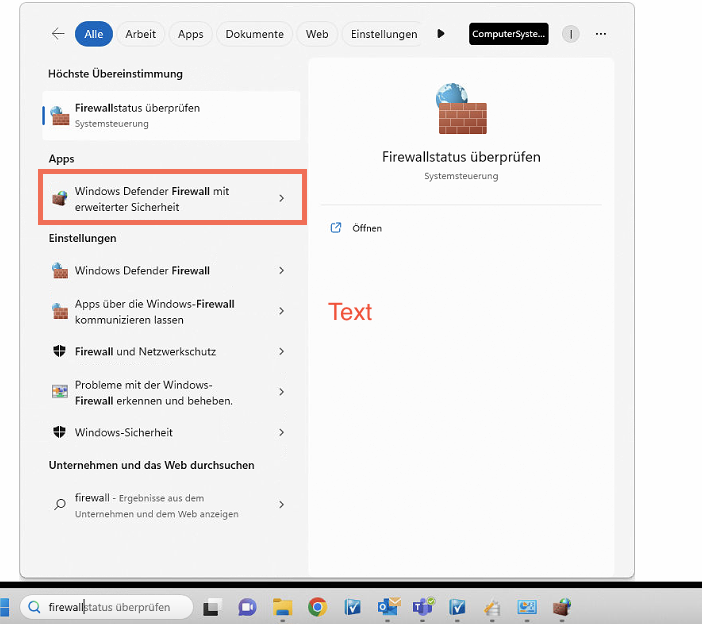
Task: Open Microsoft Teams from the taskbar
Action: click(x=423, y=607)
